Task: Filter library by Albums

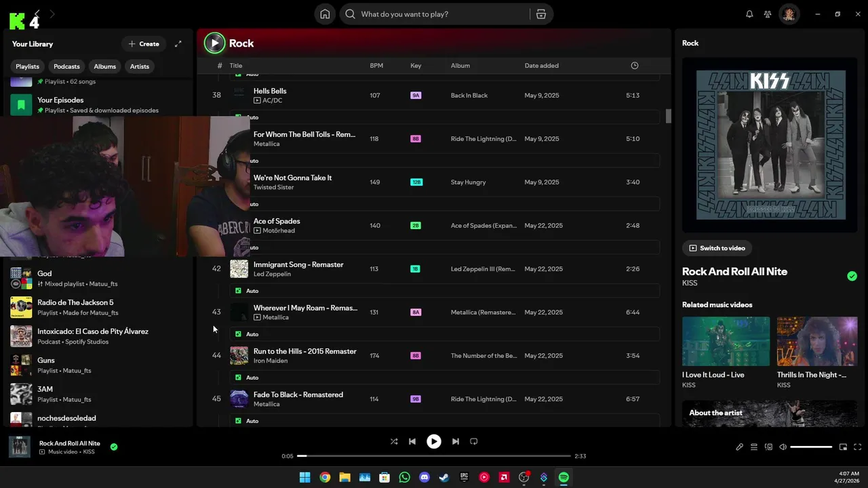Action: (105, 66)
